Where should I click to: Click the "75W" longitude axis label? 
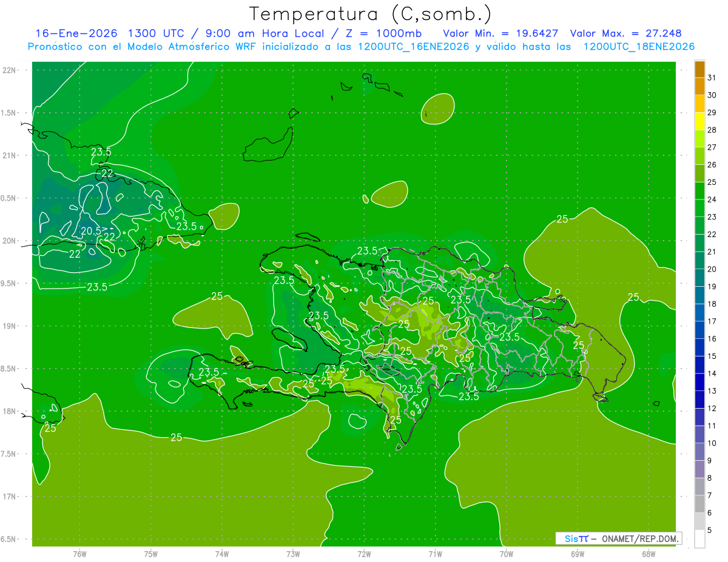[x=151, y=554]
